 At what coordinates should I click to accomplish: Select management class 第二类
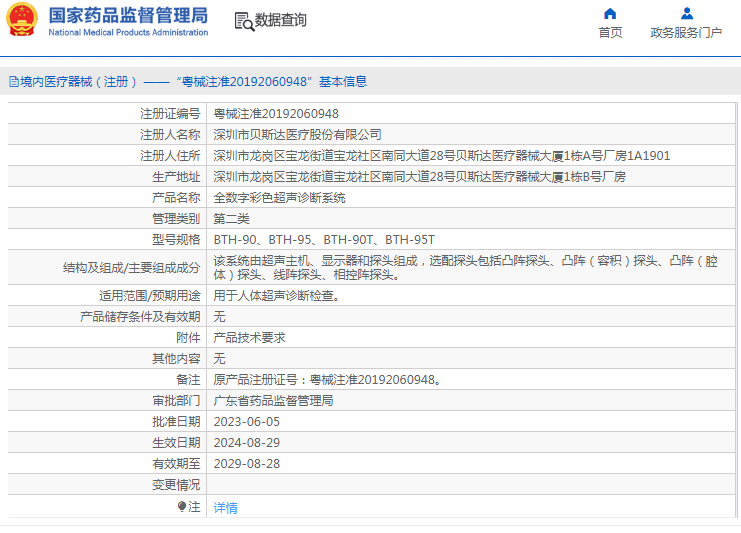pyautogui.click(x=232, y=219)
